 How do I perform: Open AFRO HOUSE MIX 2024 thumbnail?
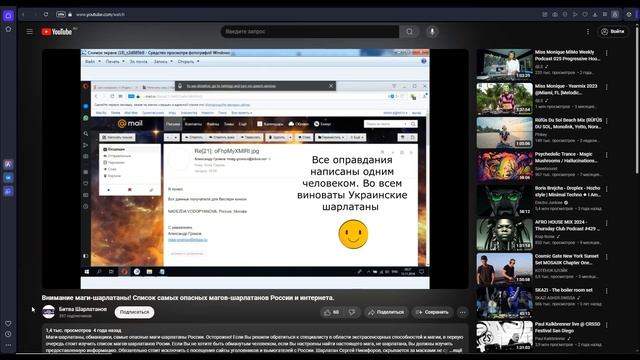point(504,234)
